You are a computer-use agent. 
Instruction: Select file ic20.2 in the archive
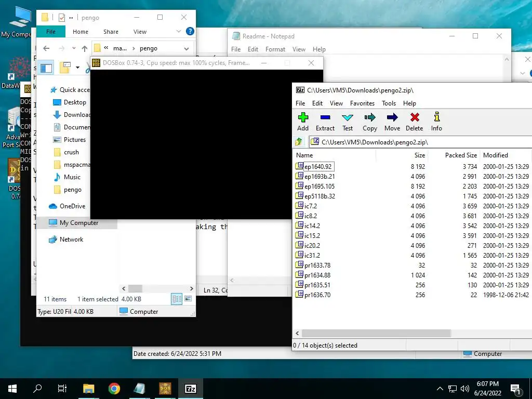click(312, 245)
